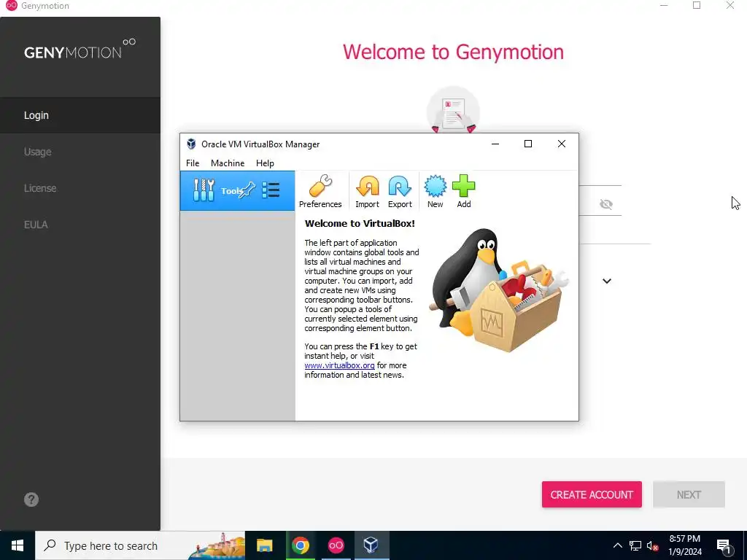Screen dimensions: 747x560
Task: Open File Explorer from taskbar
Action: point(264,545)
